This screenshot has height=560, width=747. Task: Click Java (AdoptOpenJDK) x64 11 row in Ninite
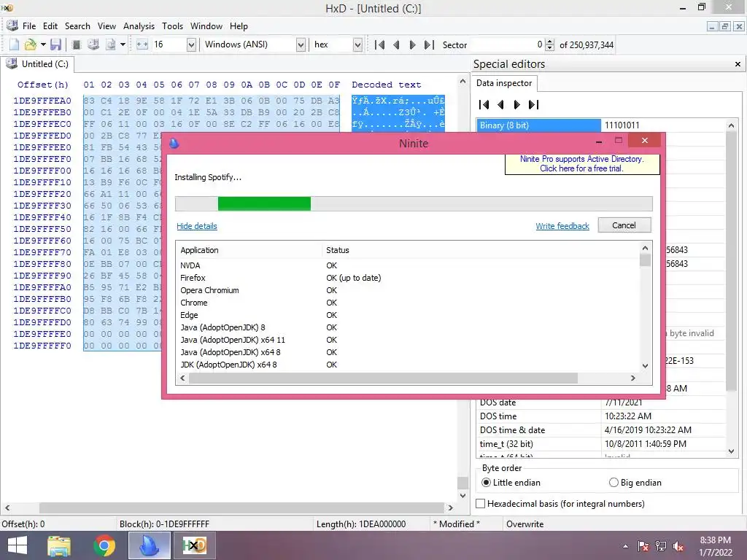(x=407, y=340)
